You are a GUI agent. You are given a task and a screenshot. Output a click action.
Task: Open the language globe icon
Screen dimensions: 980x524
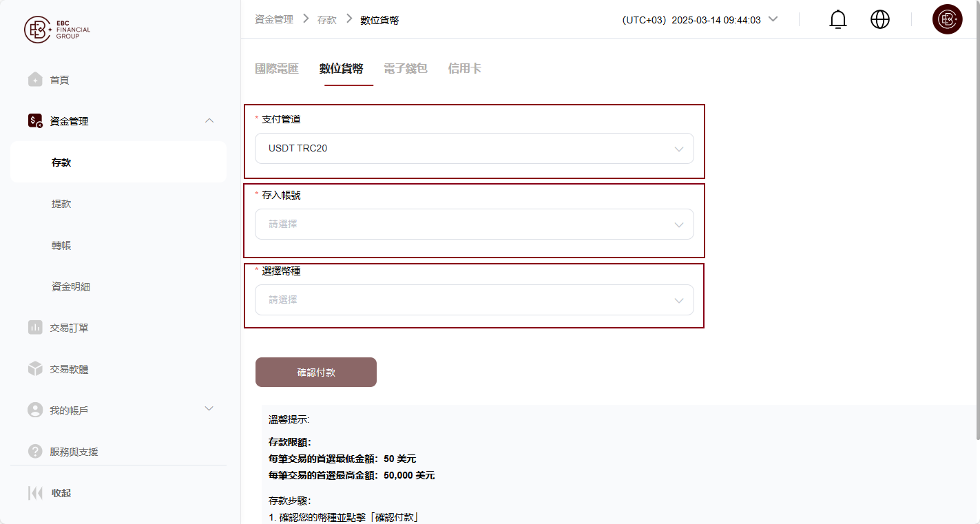(880, 19)
